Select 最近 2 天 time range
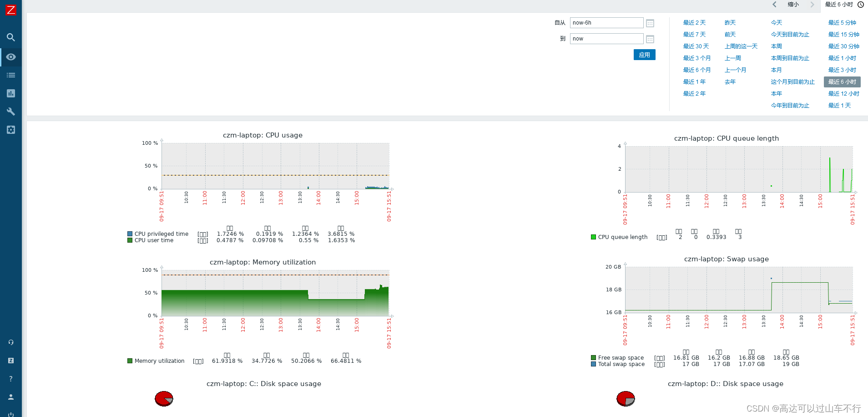 click(694, 23)
